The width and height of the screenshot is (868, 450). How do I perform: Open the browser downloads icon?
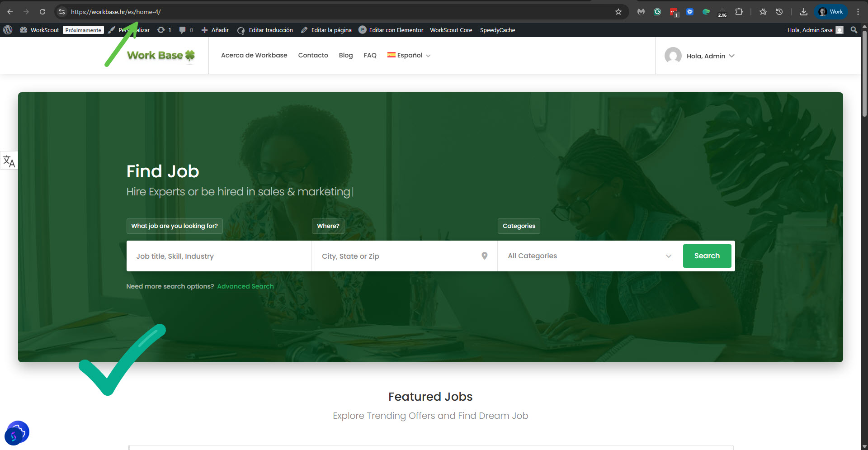(803, 12)
